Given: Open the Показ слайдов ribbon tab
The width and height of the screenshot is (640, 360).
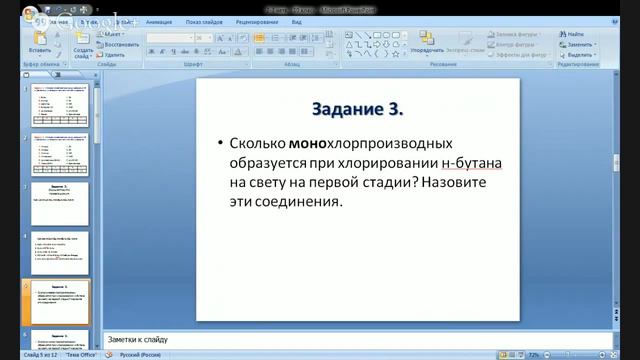Looking at the screenshot, I should click(x=204, y=22).
